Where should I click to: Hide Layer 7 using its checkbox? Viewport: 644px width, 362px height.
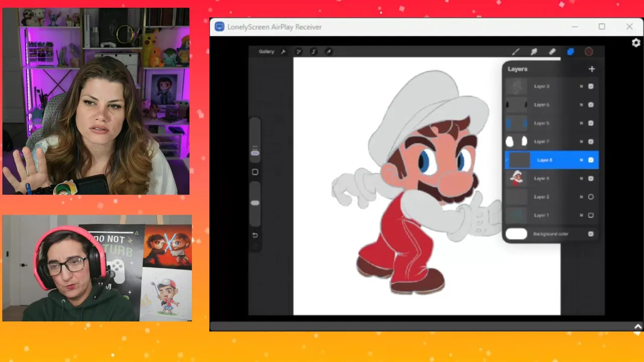click(x=591, y=142)
